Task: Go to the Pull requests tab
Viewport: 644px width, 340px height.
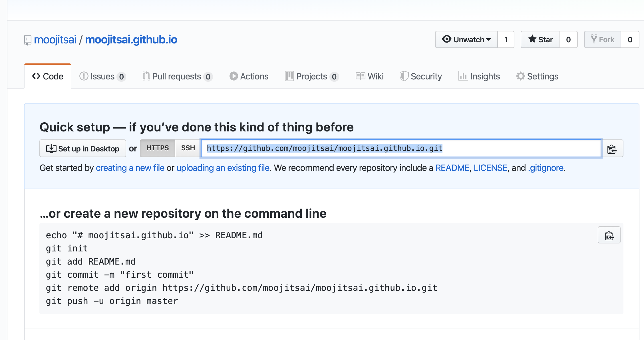Action: (177, 76)
